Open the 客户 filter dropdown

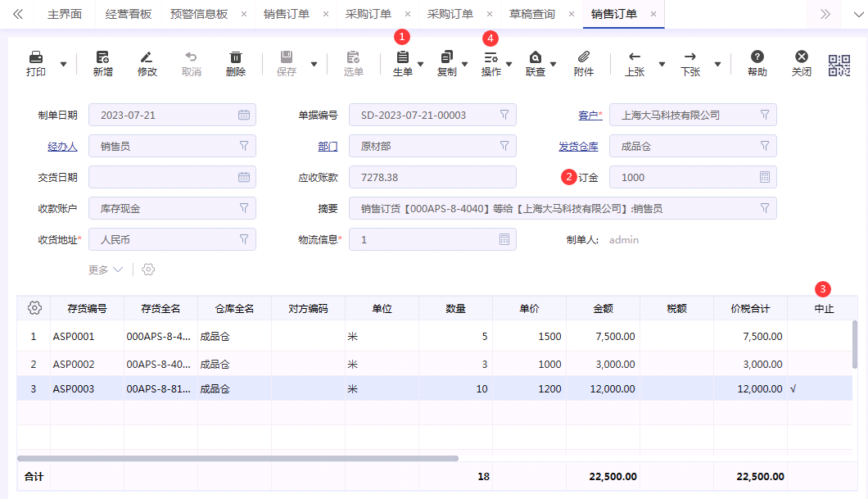click(765, 115)
